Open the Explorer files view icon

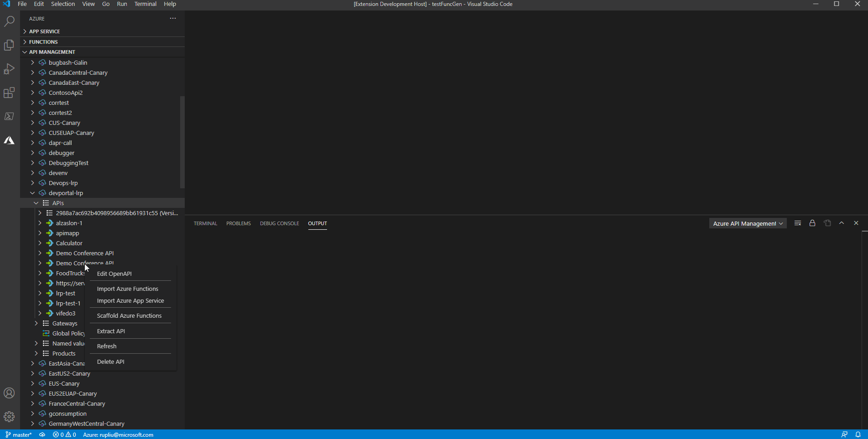pyautogui.click(x=9, y=45)
